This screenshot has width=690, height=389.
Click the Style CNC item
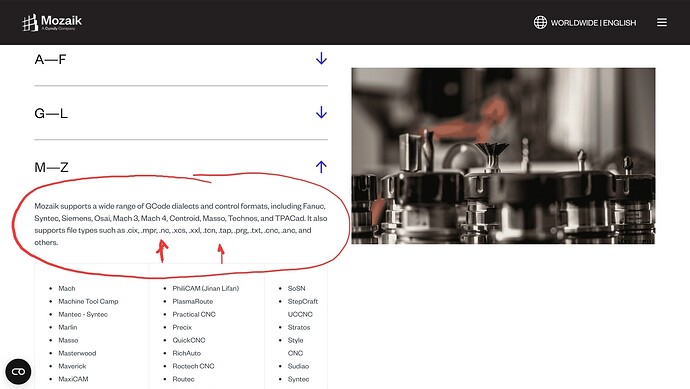296,347
